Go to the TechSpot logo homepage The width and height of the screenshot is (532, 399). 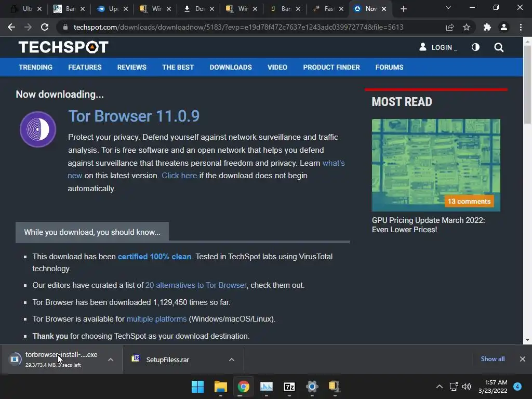[x=63, y=47]
